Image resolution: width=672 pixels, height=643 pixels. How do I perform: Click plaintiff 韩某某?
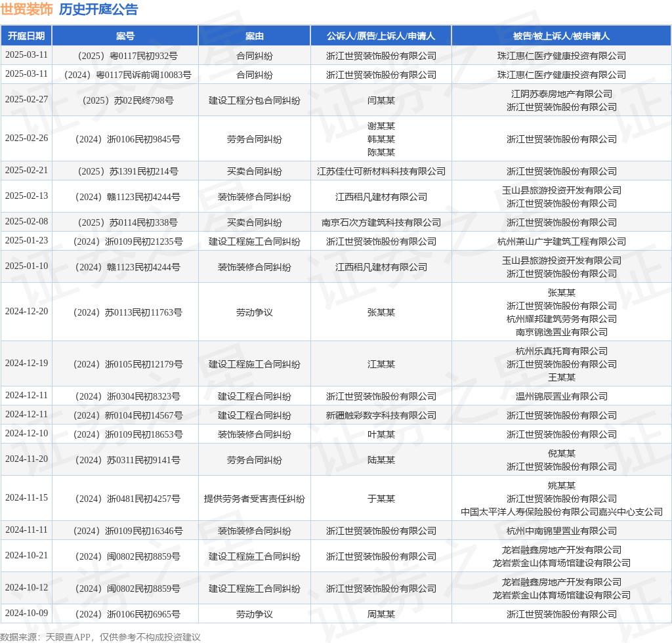point(381,139)
